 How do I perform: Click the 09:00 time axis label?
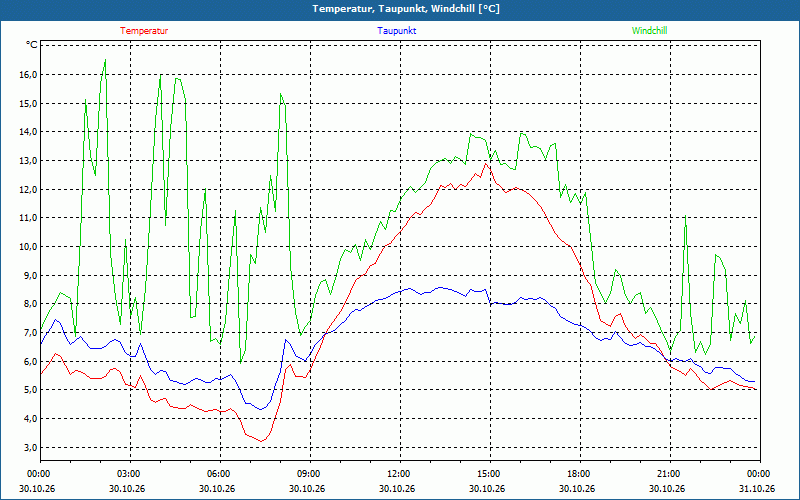click(x=310, y=474)
